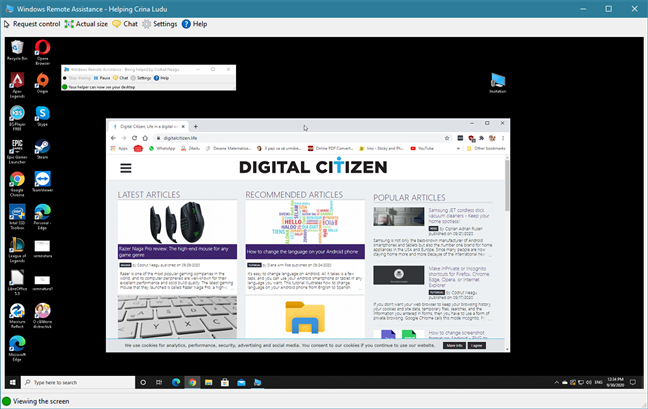The height and width of the screenshot is (409, 648).
Task: Open the remote Windows Start menu
Action: point(12,382)
